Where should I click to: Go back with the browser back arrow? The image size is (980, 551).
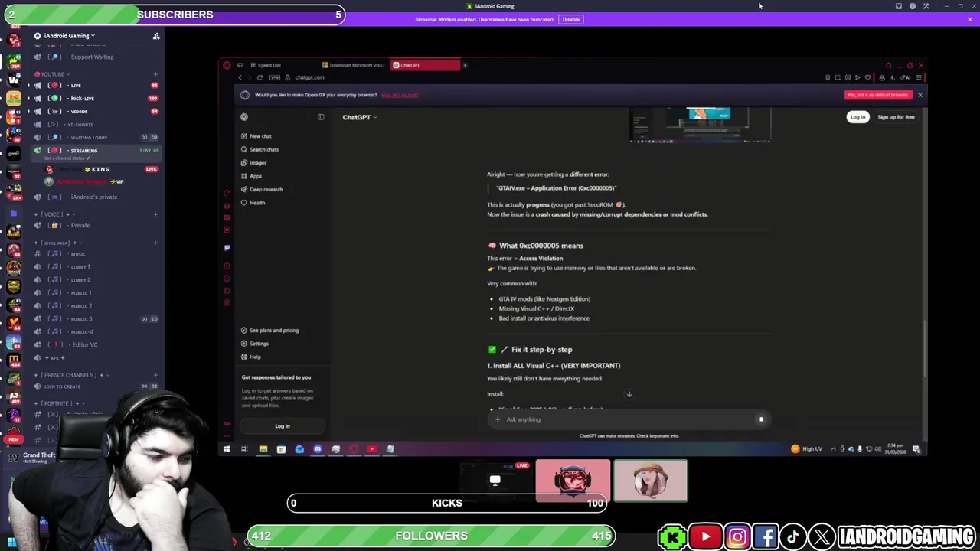point(240,77)
